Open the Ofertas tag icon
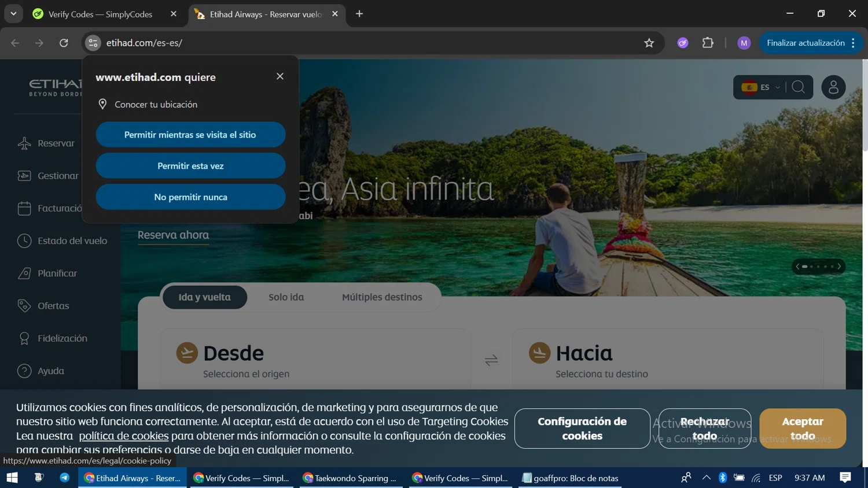Viewport: 868px width, 488px height. (x=24, y=306)
